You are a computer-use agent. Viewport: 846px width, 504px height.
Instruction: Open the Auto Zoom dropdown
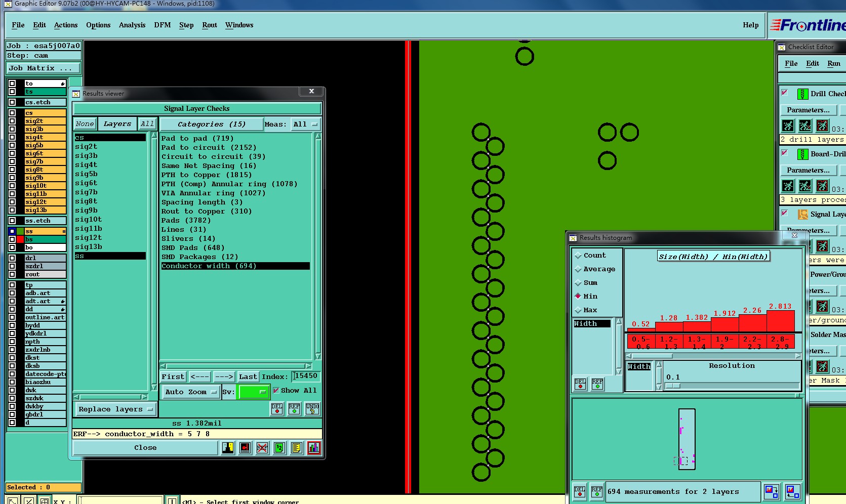click(190, 392)
